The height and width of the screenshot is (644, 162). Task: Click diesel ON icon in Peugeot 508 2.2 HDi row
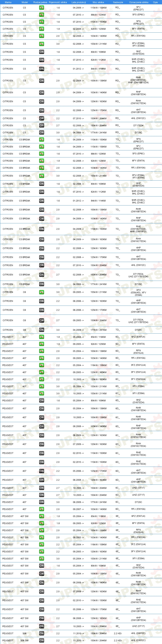click(x=42, y=633)
